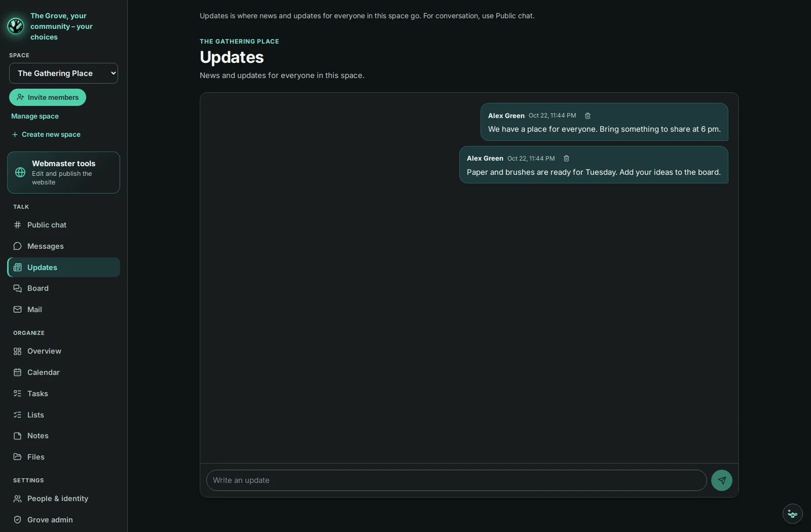Click the Lists check icon
Screen dimensions: 811x532
(x=17, y=415)
